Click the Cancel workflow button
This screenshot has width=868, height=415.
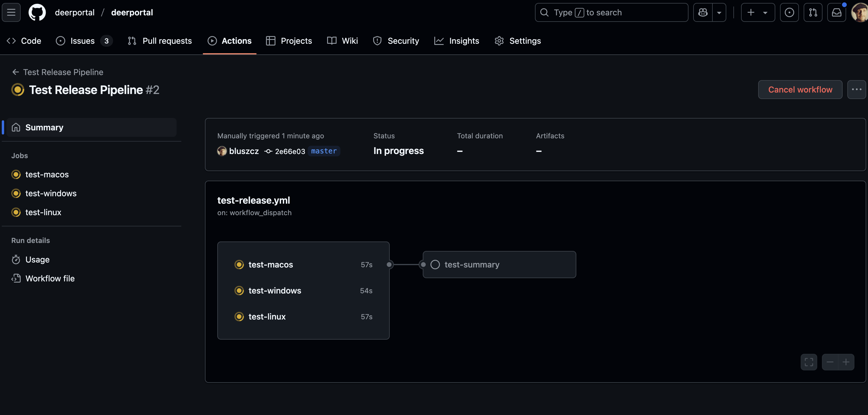click(x=800, y=89)
